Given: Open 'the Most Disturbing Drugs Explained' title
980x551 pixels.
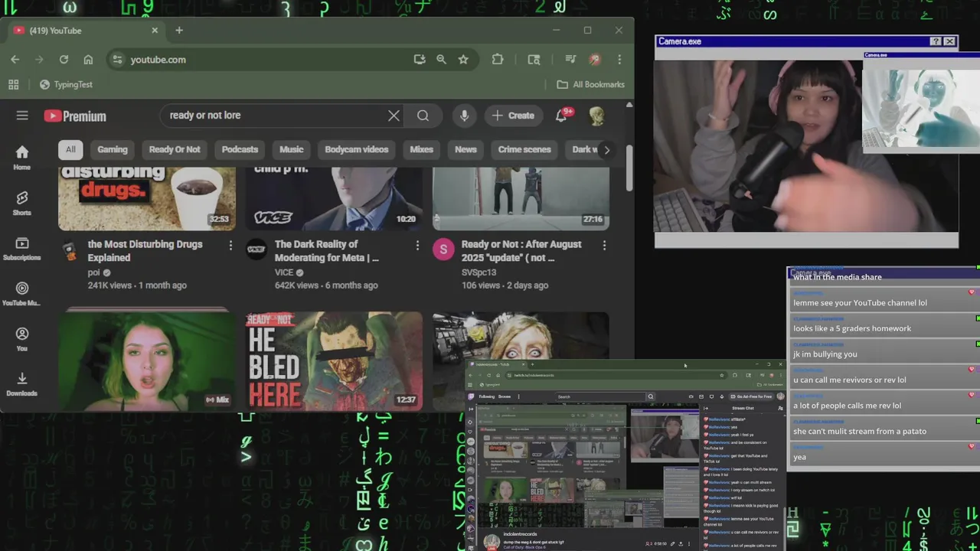Looking at the screenshot, I should (x=145, y=251).
